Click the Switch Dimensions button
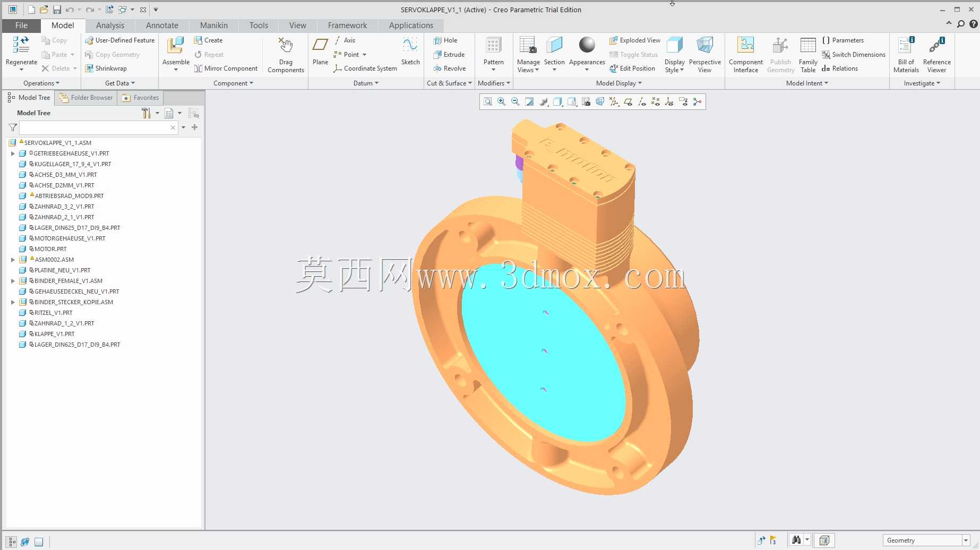Viewport: 980px width, 550px height. point(853,55)
